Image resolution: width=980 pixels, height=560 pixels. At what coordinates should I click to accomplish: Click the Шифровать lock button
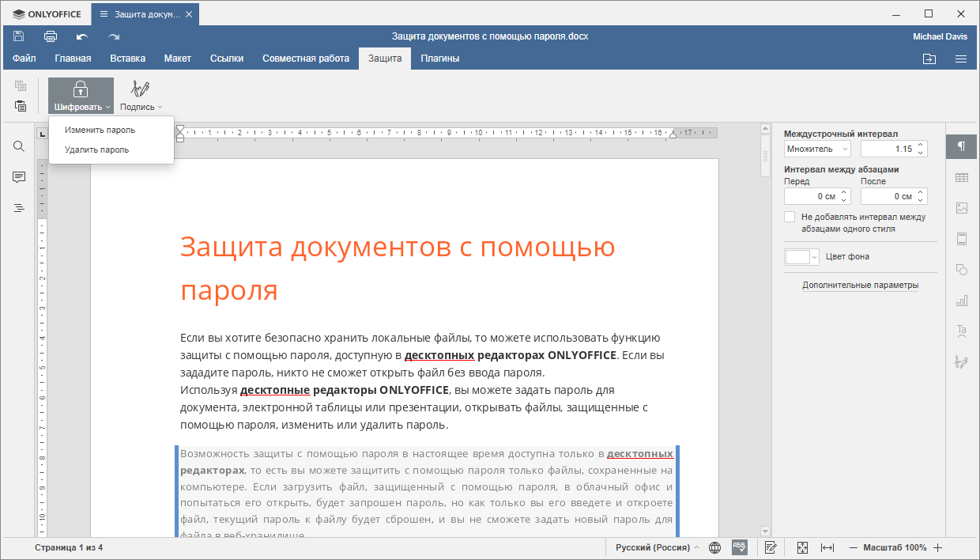[81, 96]
